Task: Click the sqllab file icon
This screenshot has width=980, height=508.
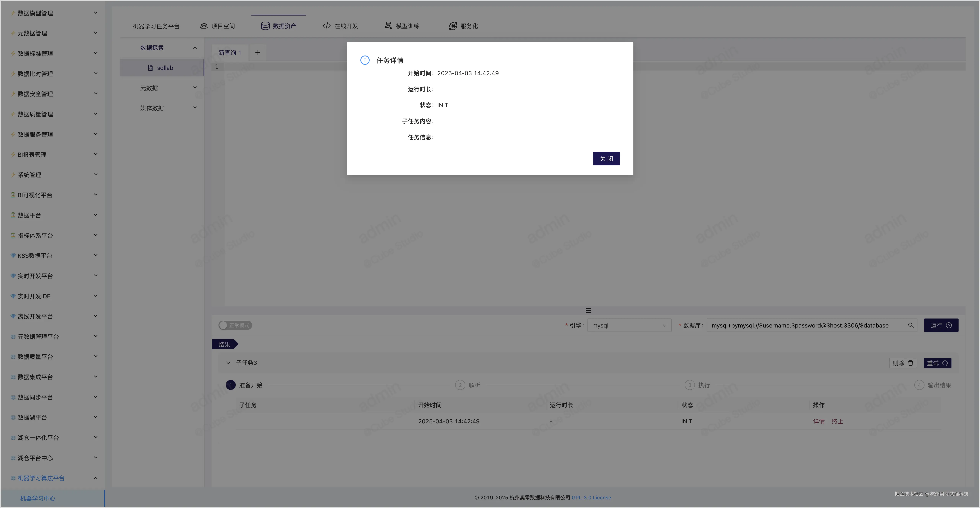Action: pos(150,68)
